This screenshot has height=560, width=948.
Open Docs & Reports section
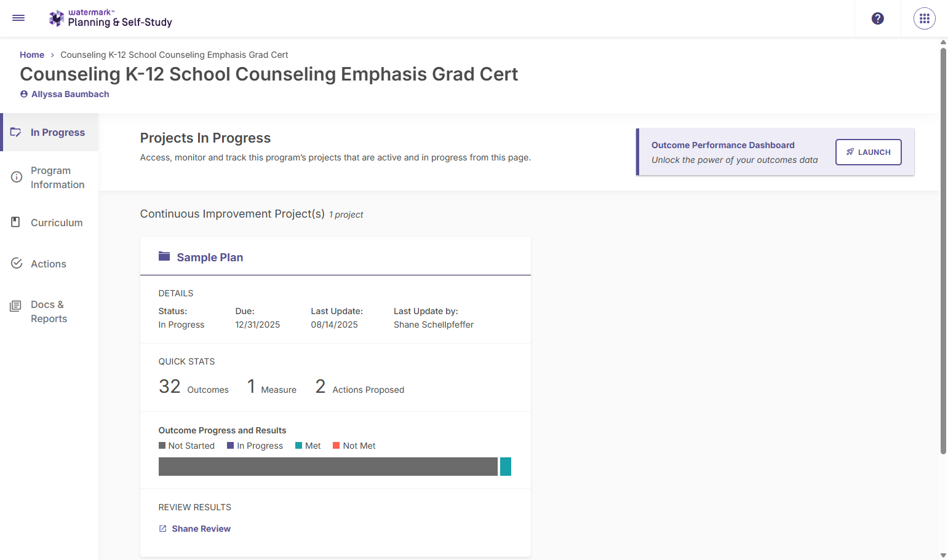pos(49,312)
